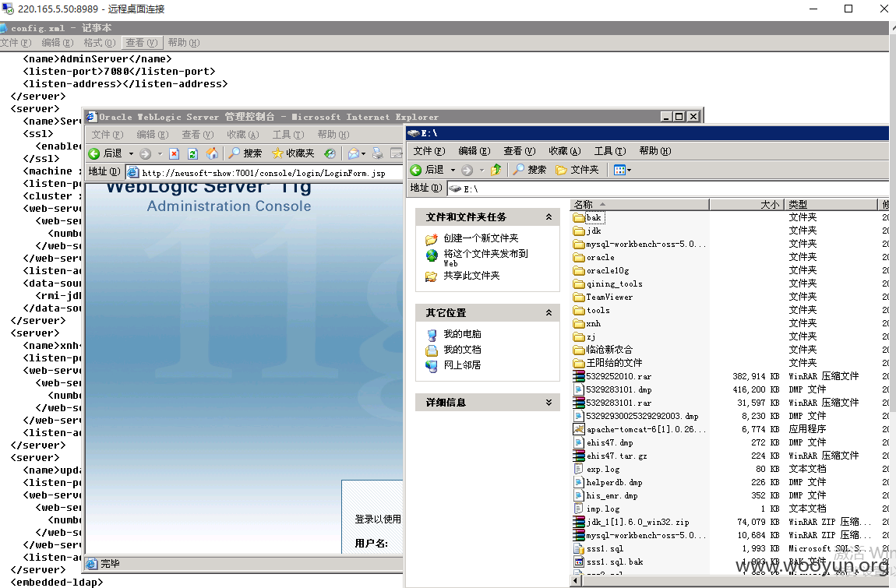Open Favorites menu in Explorer E:\ window
Image resolution: width=896 pixels, height=588 pixels.
(565, 151)
